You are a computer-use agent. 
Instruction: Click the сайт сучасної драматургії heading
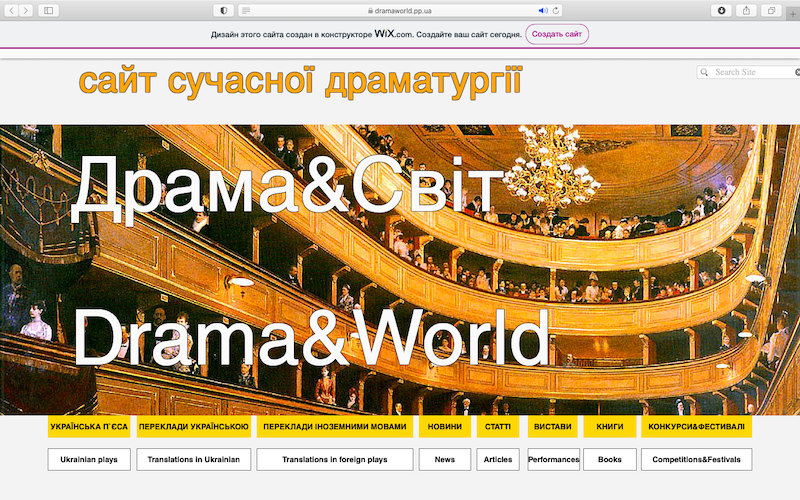301,82
